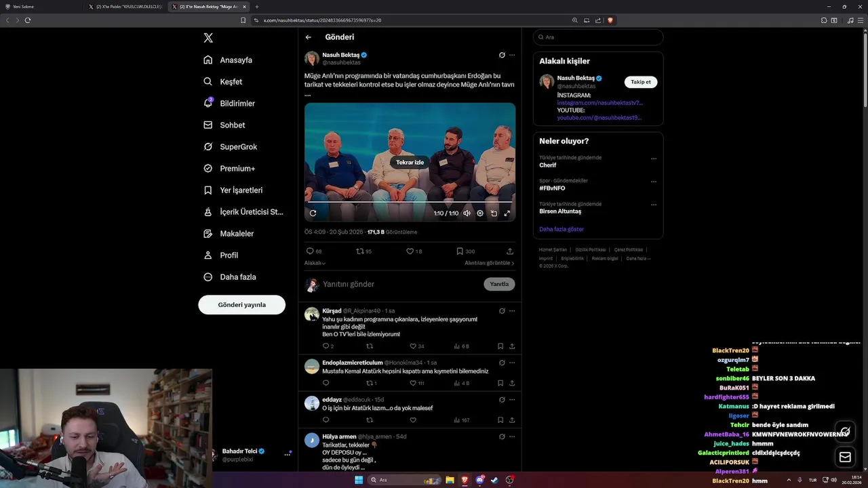Open Premium+ page
This screenshot has height=488, width=868.
[x=229, y=168]
